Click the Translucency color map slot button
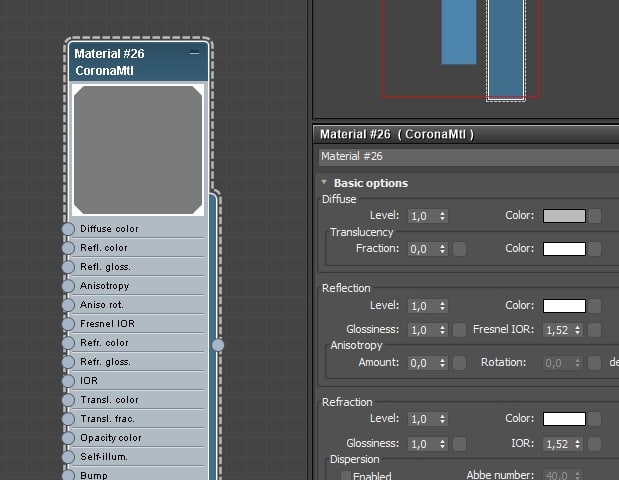 coord(595,249)
